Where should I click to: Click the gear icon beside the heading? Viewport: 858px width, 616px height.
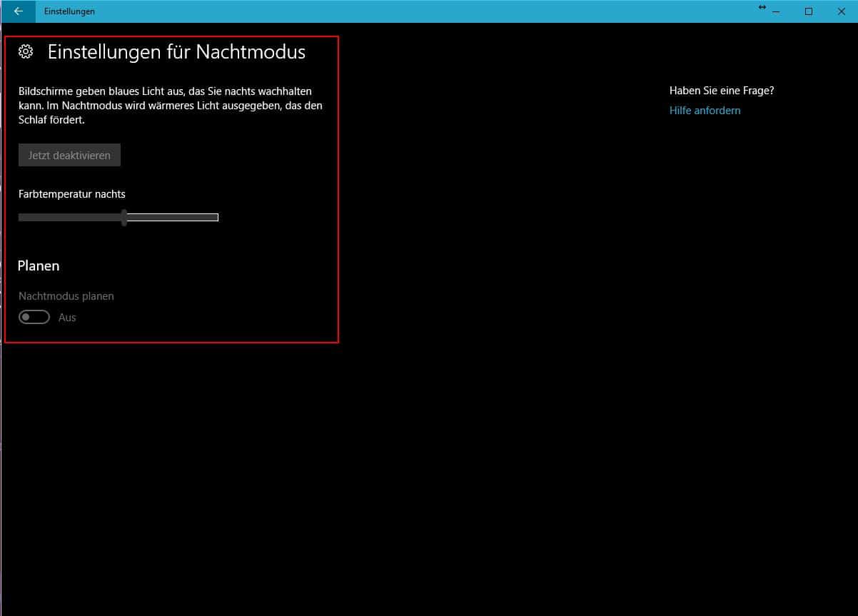(x=26, y=51)
